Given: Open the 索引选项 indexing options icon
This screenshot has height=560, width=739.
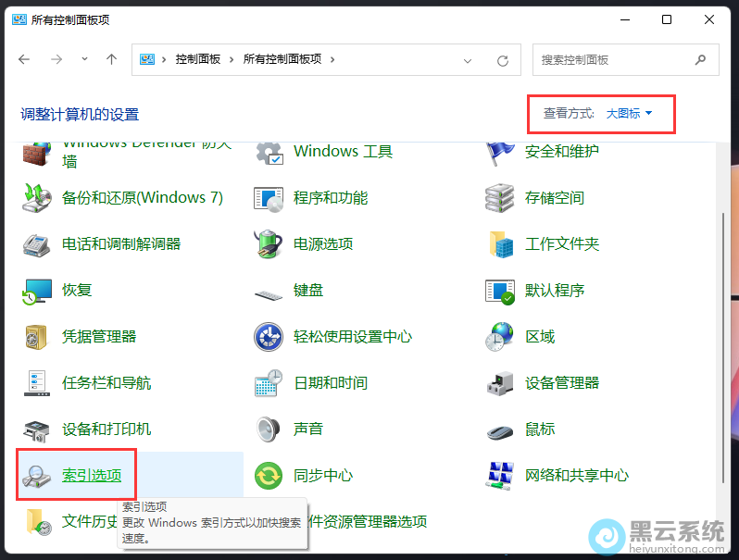Looking at the screenshot, I should pos(37,476).
